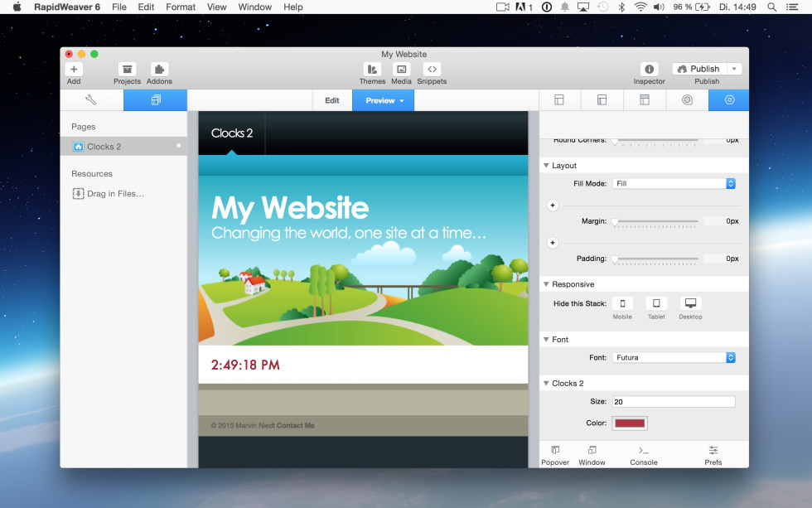The width and height of the screenshot is (812, 508).
Task: Publish the website
Action: [699, 69]
